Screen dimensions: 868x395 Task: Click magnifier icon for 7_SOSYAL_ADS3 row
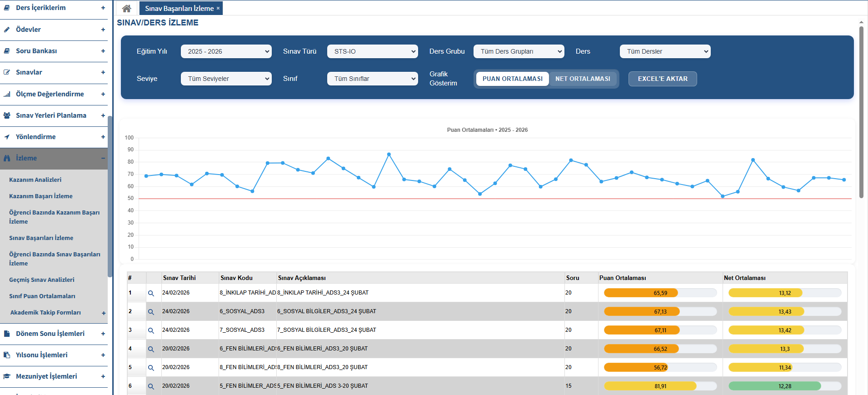pos(151,330)
